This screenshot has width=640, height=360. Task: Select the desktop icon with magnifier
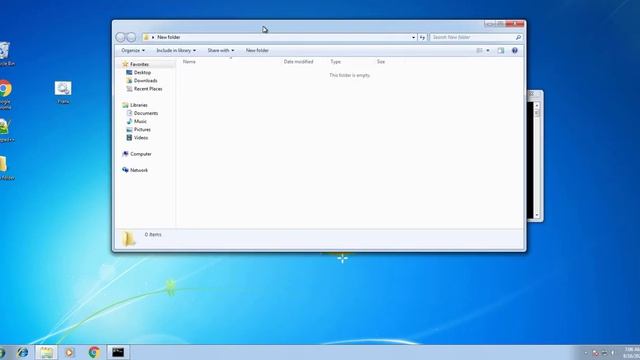click(x=63, y=92)
